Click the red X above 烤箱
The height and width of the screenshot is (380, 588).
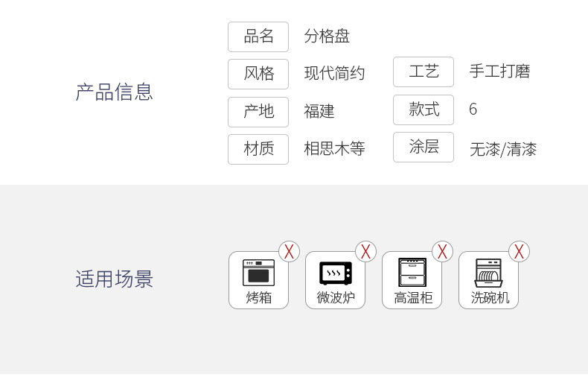[289, 252]
